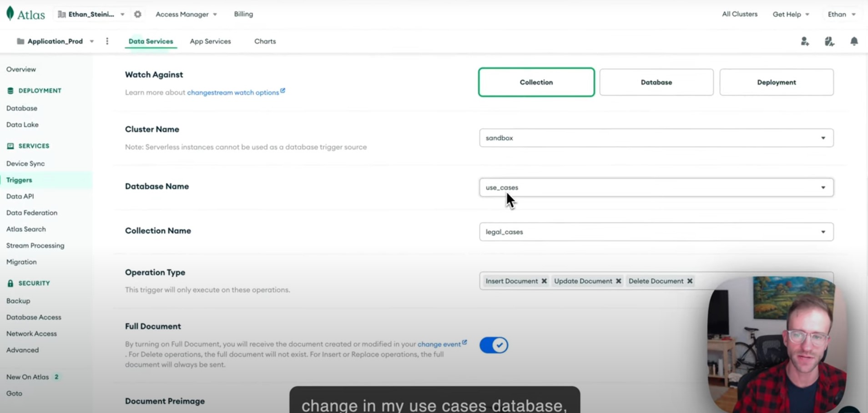Open organization settings gear icon
Image resolution: width=868 pixels, height=413 pixels.
click(x=138, y=14)
